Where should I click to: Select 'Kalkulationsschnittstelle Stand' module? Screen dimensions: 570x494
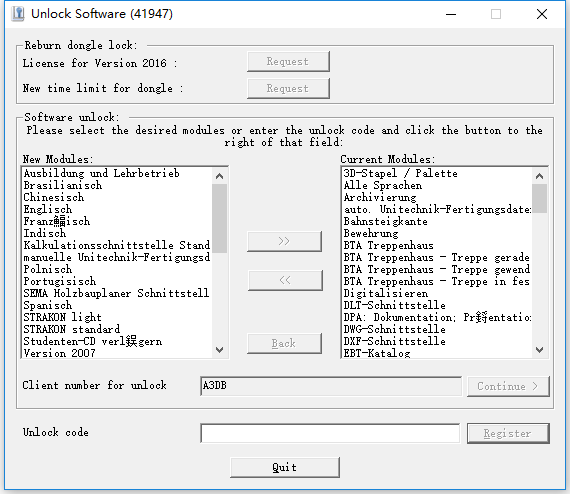pos(117,245)
